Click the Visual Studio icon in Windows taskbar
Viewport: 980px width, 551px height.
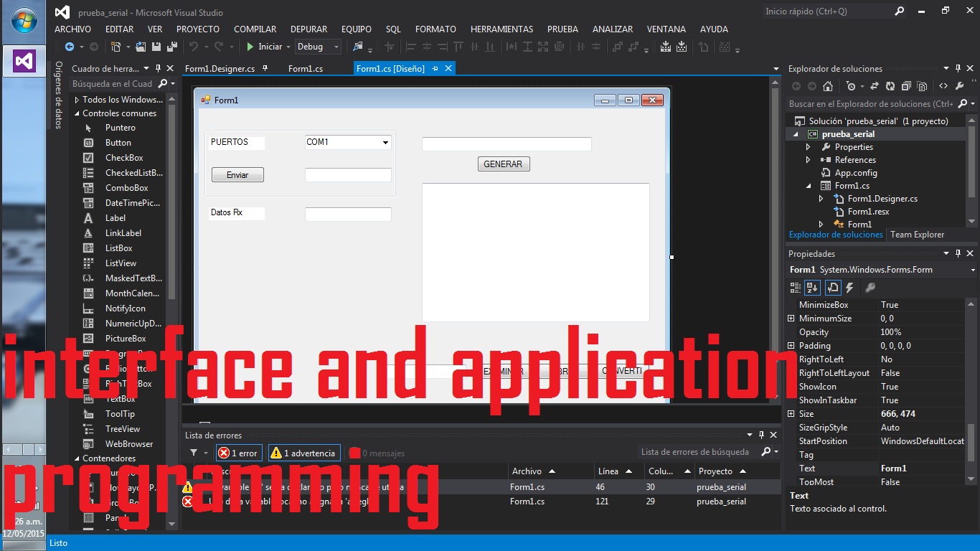click(24, 62)
